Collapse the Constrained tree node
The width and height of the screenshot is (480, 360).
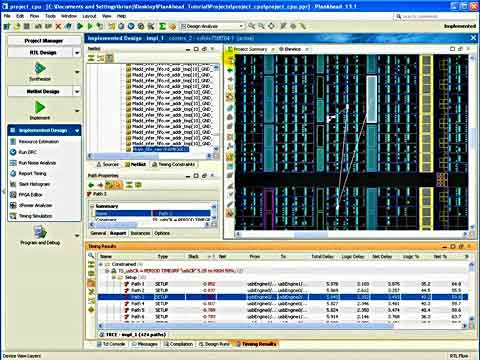click(101, 264)
